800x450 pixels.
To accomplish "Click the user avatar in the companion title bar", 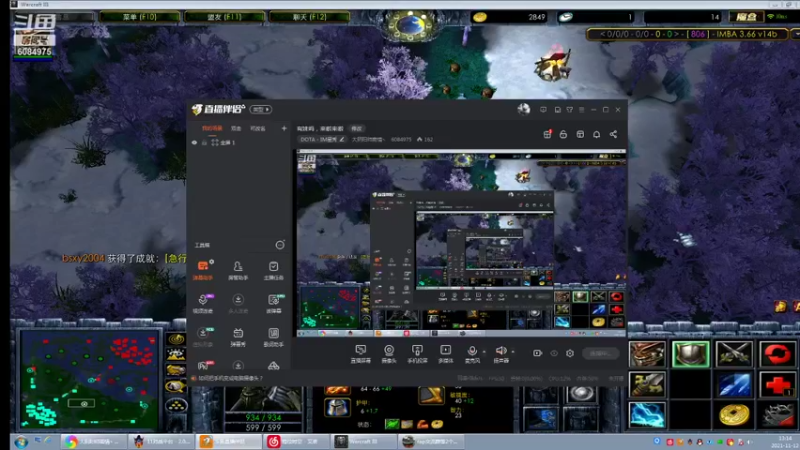I will point(523,109).
